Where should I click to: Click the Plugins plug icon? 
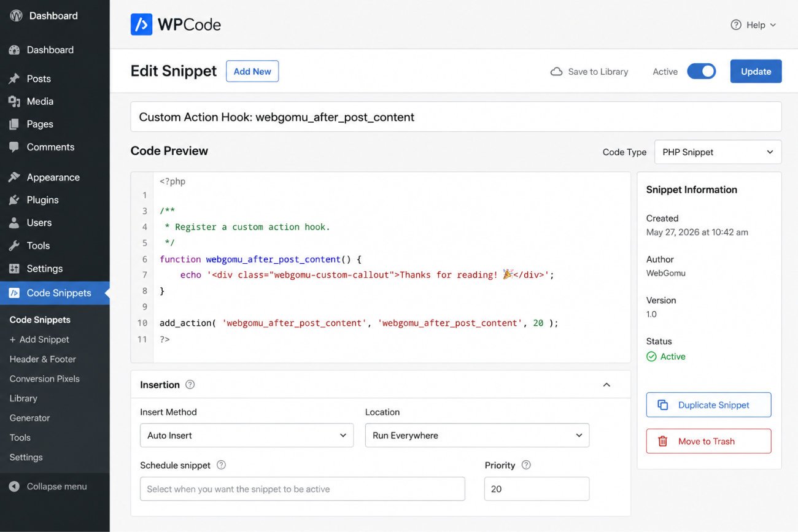click(14, 200)
